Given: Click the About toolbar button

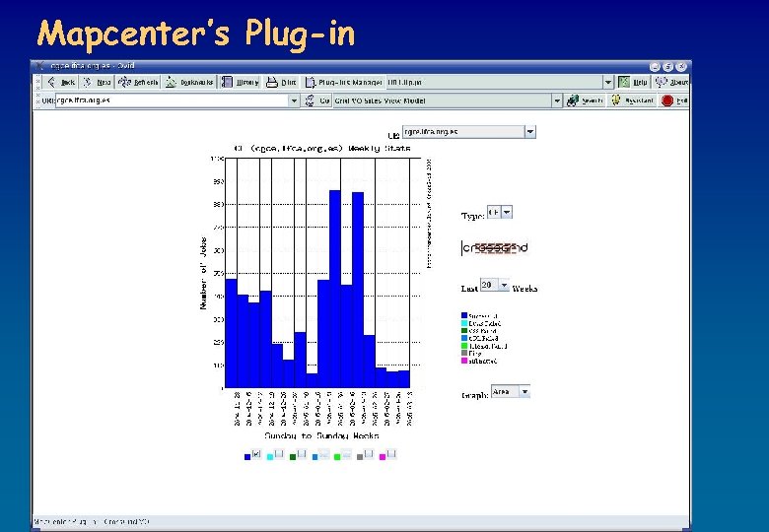Looking at the screenshot, I should (x=672, y=83).
